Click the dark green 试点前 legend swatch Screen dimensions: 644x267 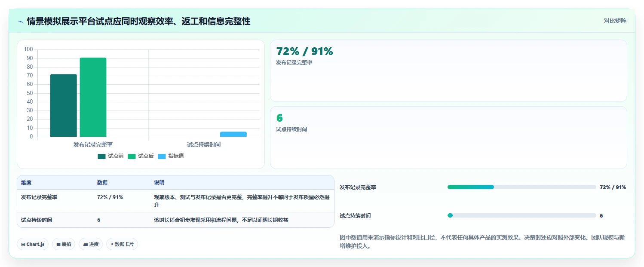point(101,157)
